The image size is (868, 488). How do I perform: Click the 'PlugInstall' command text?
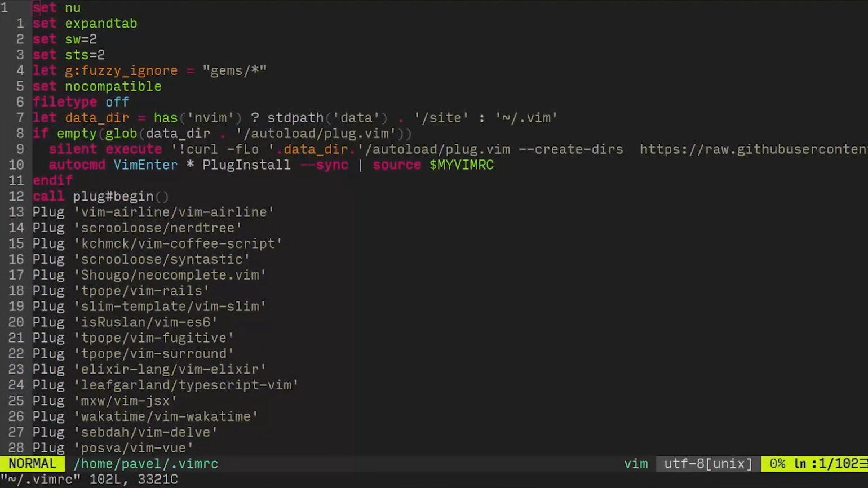click(247, 166)
